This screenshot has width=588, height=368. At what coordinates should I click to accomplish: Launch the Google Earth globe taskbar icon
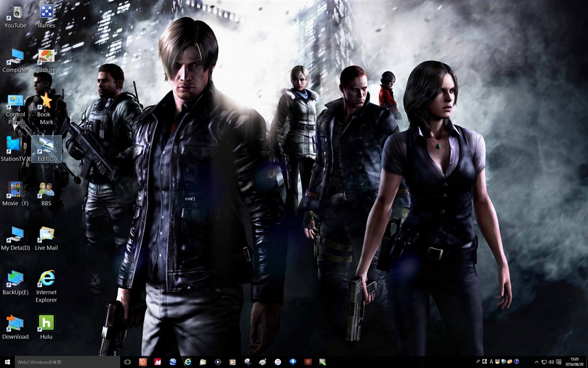(x=172, y=362)
